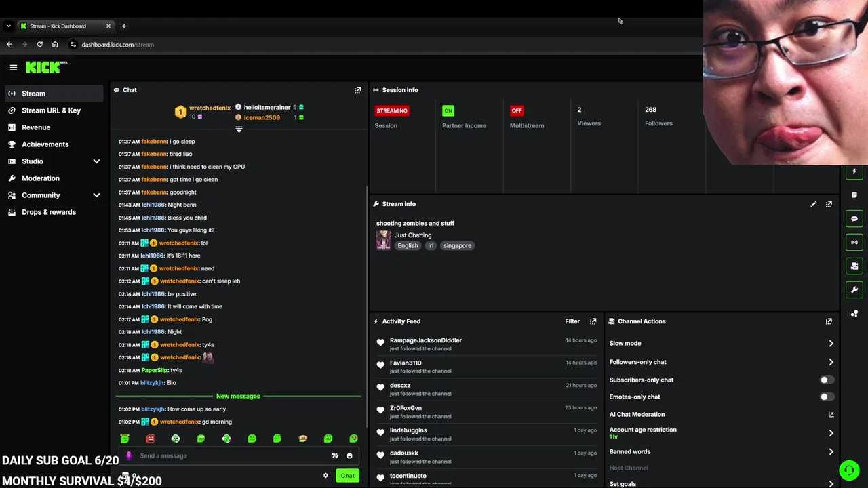
Task: Toggle Subscribers-only chat
Action: tap(826, 380)
